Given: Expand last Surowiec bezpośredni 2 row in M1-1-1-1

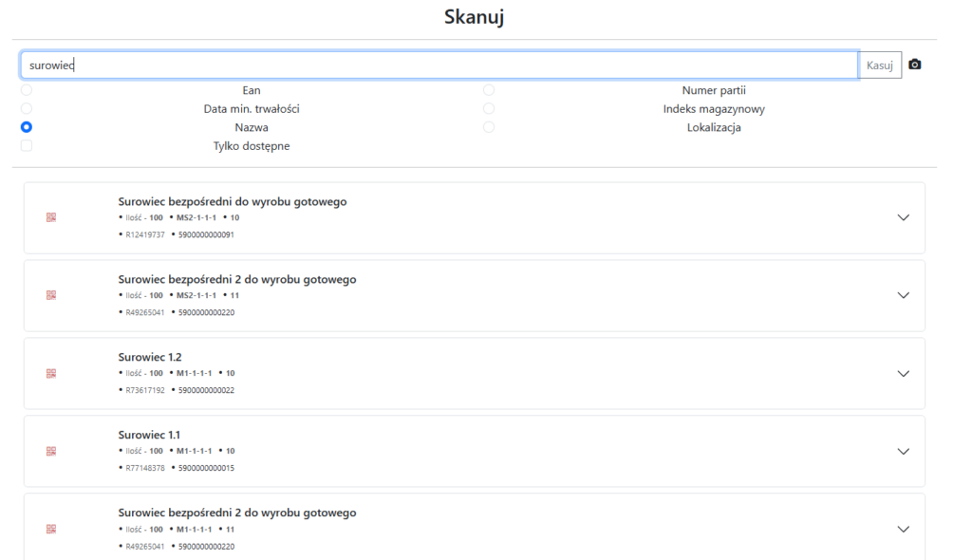Looking at the screenshot, I should (903, 529).
